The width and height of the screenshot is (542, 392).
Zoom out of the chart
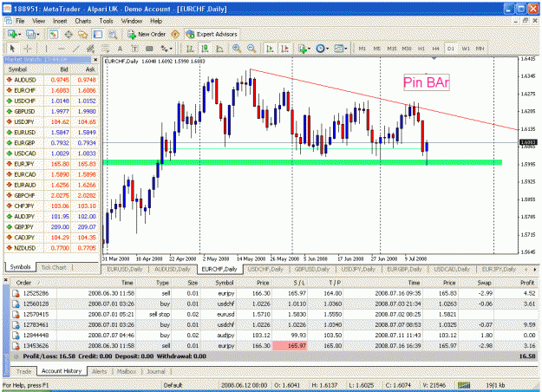[x=251, y=49]
